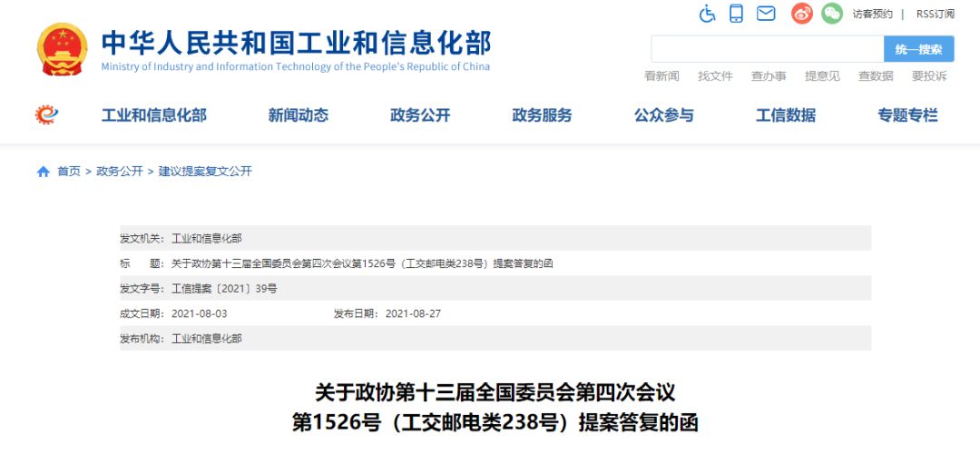The height and width of the screenshot is (455, 980).
Task: Click the 发布机构 value 工业和信息化部
Action: click(x=206, y=339)
